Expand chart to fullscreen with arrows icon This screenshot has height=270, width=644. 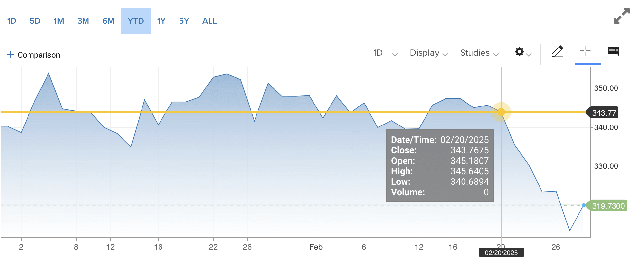621,16
